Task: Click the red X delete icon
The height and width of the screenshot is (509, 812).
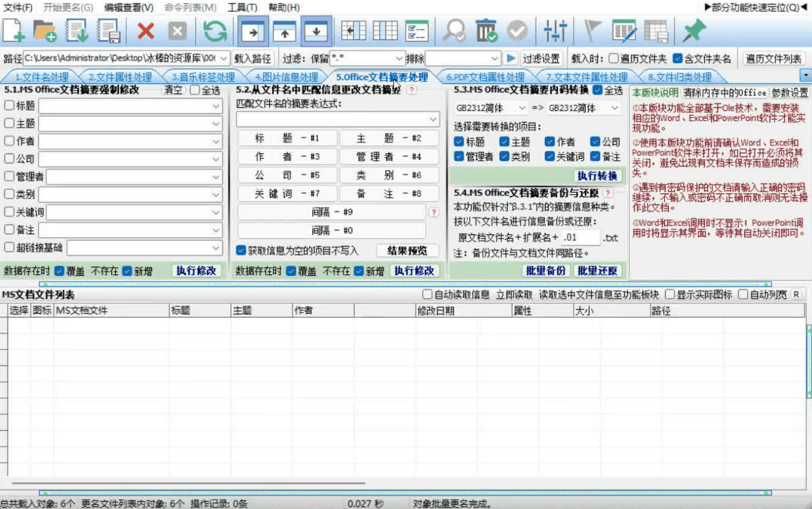Action: (x=146, y=31)
